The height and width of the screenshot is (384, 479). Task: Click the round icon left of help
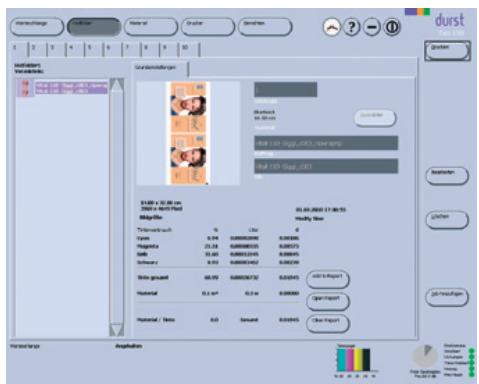tap(331, 27)
